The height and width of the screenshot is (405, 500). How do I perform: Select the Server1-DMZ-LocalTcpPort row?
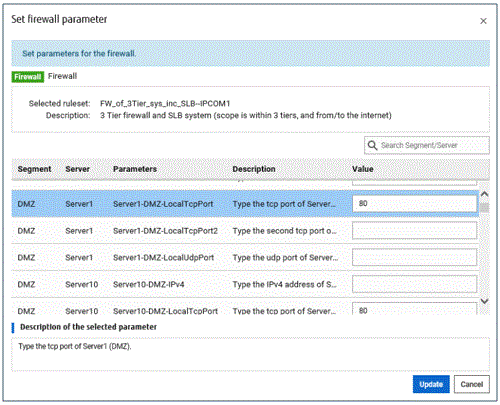click(x=245, y=204)
